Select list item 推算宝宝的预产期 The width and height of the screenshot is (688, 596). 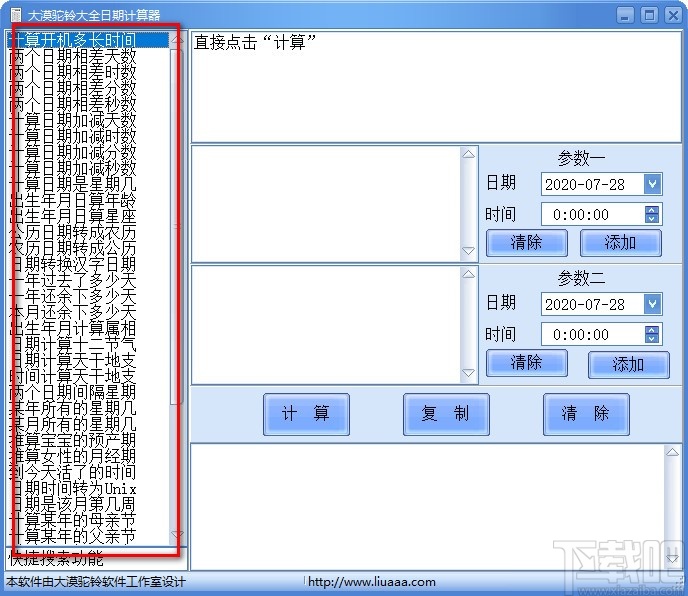[88, 441]
